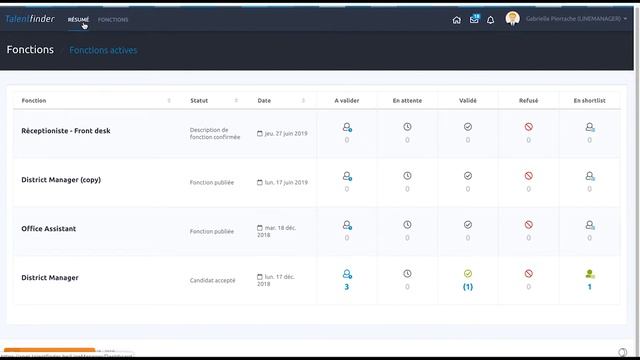The height and width of the screenshot is (360, 640).
Task: Open En attente icon in Candidat accepté row
Action: (x=407, y=274)
